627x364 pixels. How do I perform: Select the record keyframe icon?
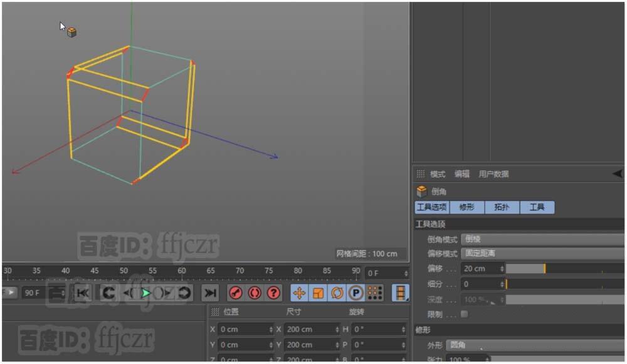click(234, 293)
